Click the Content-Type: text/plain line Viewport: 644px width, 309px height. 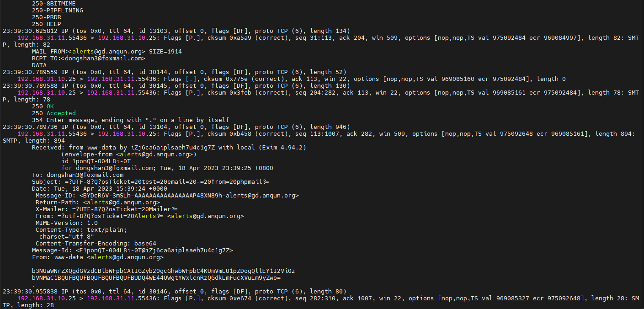pos(81,229)
